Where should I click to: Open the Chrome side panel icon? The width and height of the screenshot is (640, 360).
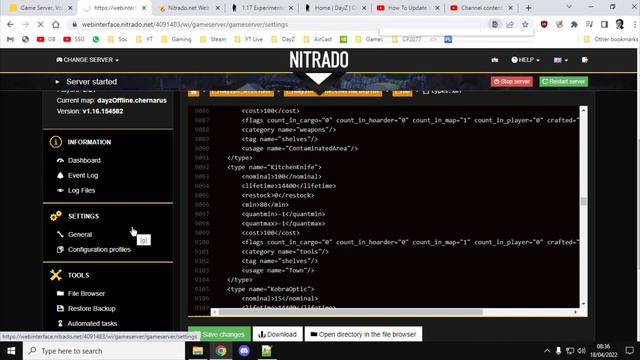(604, 24)
